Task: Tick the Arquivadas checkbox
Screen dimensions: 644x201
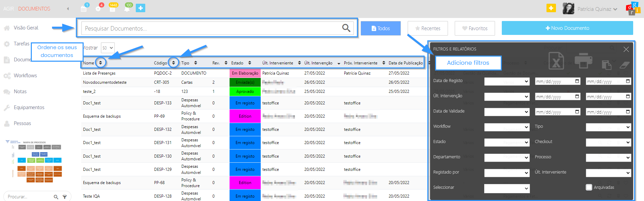Action: pos(589,187)
